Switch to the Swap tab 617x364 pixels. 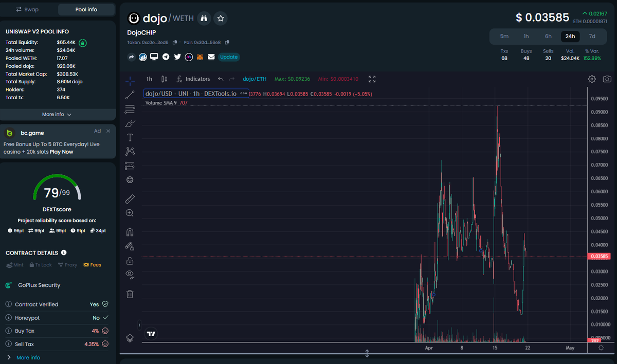tap(27, 9)
